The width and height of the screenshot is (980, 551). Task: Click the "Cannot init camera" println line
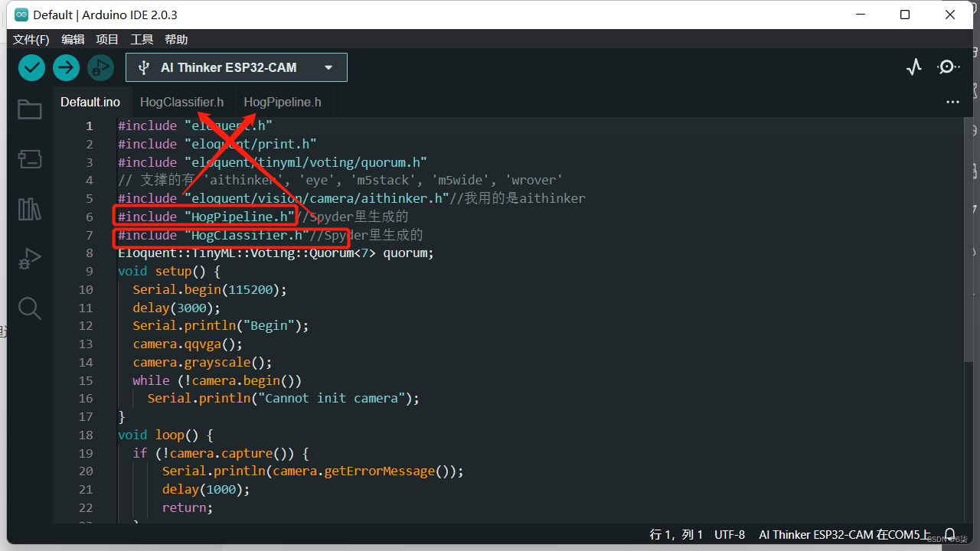(283, 399)
